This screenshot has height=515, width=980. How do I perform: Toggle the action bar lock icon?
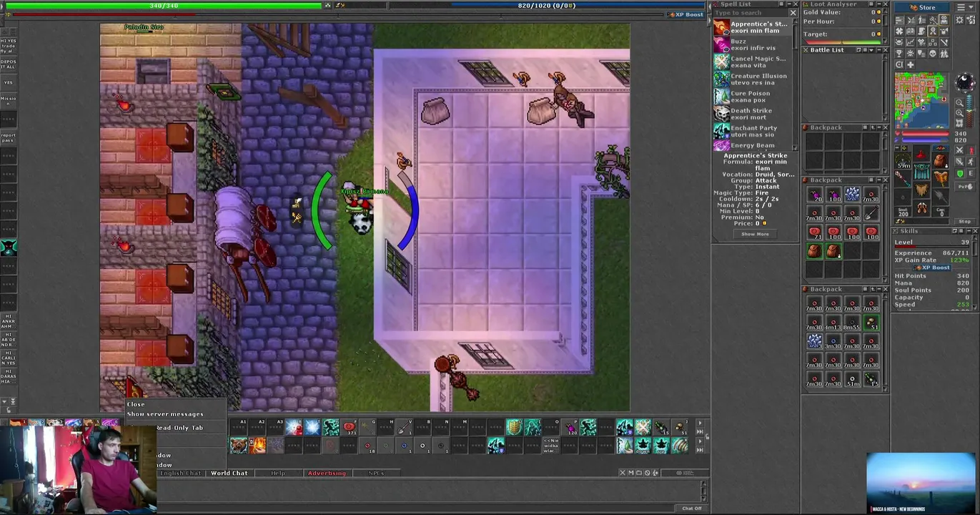pos(707,436)
